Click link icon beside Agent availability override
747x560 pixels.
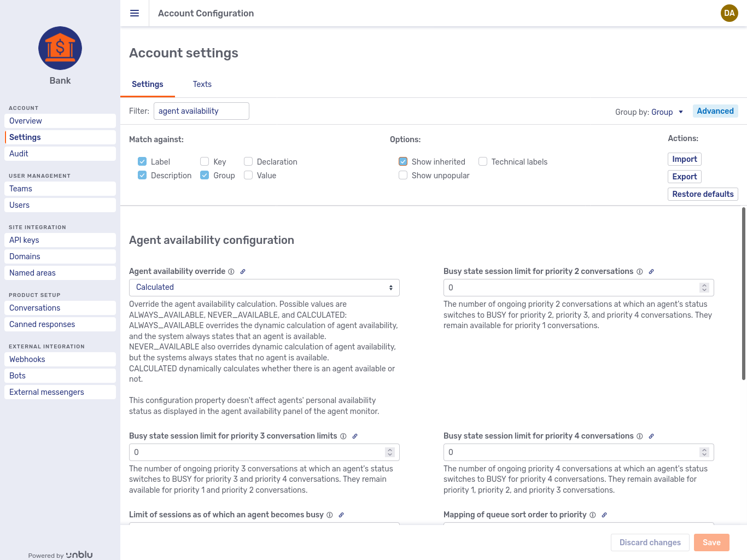(243, 271)
